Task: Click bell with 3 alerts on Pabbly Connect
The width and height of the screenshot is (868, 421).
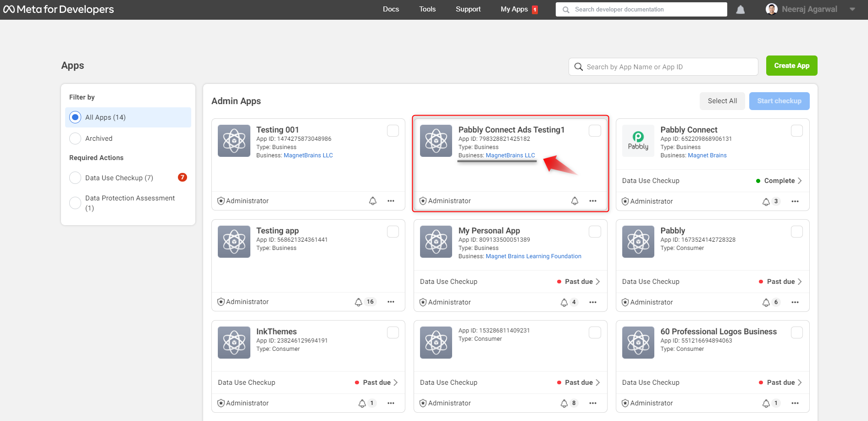Action: tap(766, 201)
